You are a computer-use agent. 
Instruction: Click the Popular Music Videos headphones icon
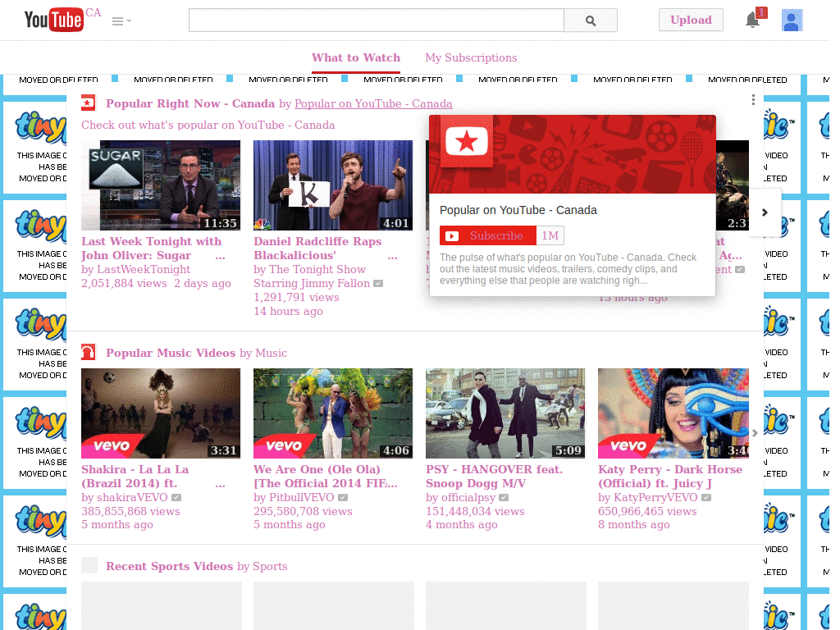point(88,352)
